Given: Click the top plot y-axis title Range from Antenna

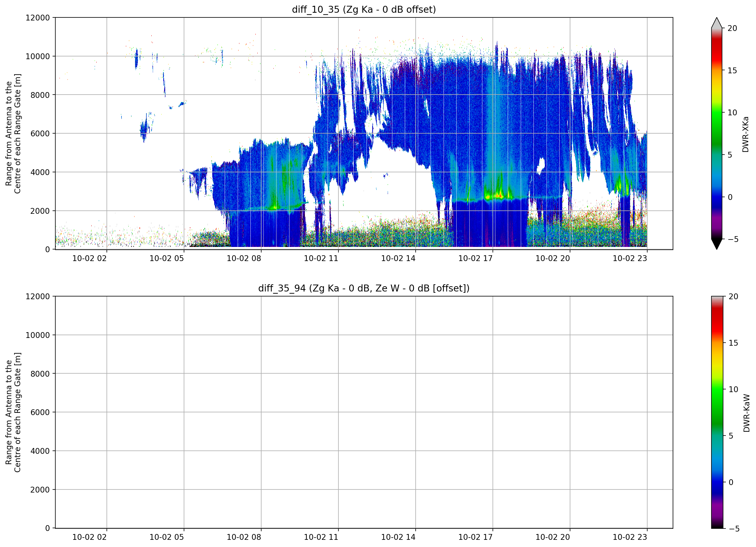Looking at the screenshot, I should tap(13, 134).
